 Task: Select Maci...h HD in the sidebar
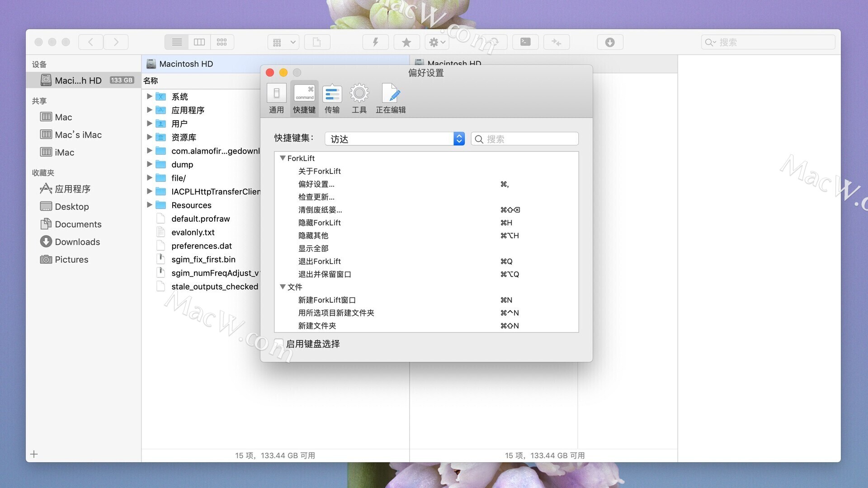click(x=84, y=80)
